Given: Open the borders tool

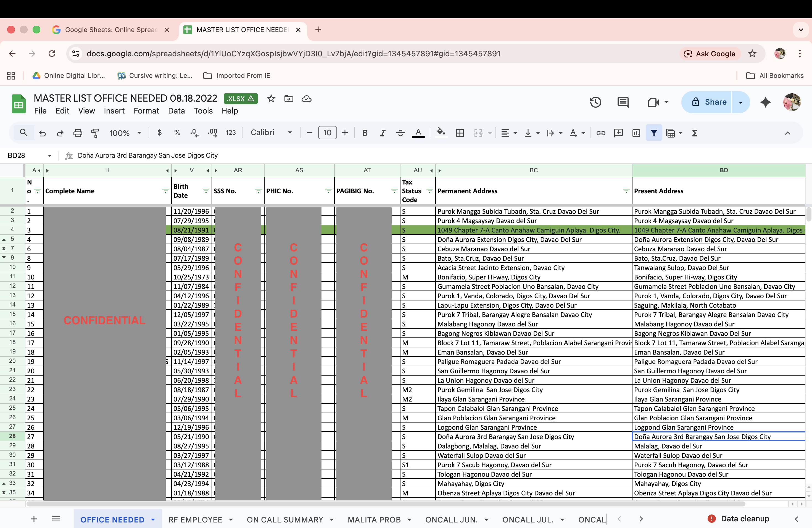Looking at the screenshot, I should coord(460,133).
